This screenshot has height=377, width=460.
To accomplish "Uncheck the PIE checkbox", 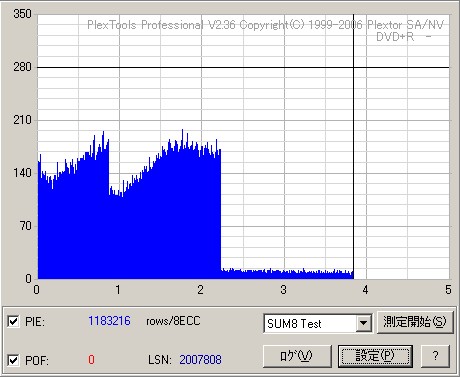I will point(13,322).
